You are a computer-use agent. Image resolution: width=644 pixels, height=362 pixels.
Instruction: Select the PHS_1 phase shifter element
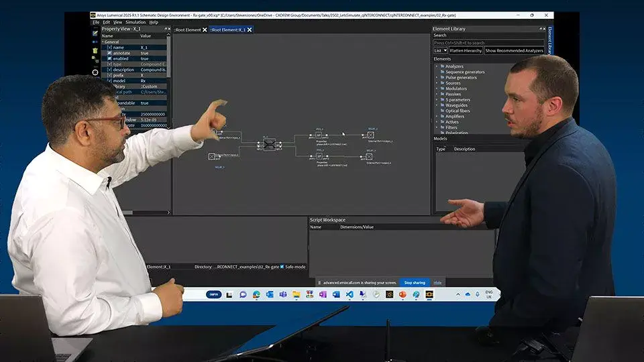click(x=319, y=135)
